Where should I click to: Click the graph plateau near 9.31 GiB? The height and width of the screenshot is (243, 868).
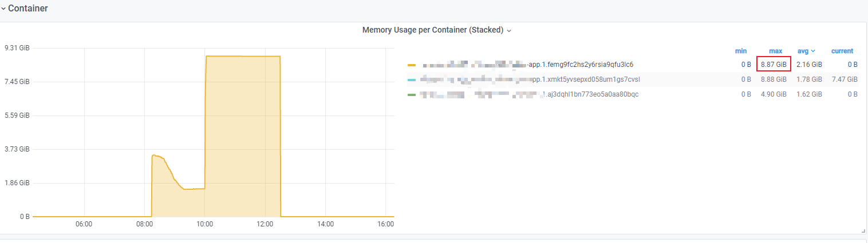(x=243, y=56)
